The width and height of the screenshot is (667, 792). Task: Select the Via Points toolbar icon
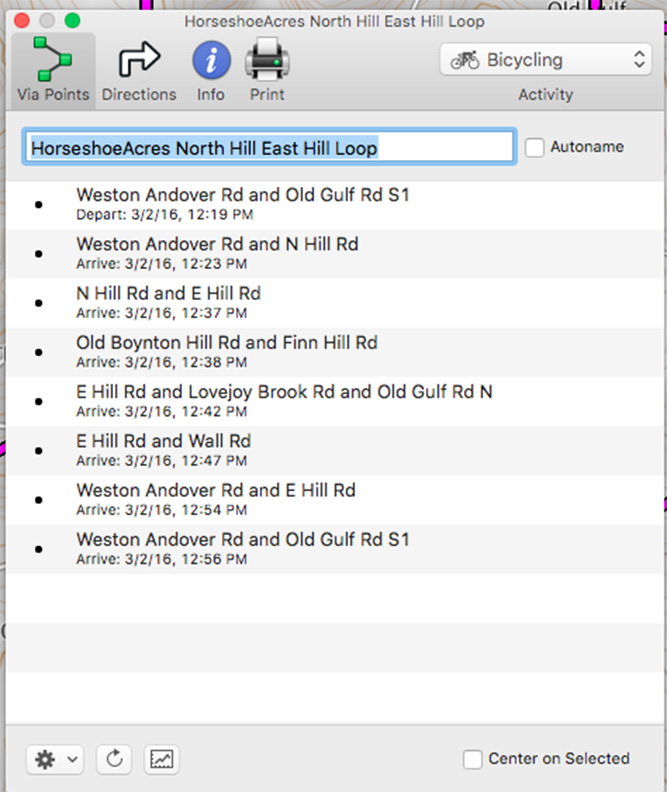[x=53, y=62]
